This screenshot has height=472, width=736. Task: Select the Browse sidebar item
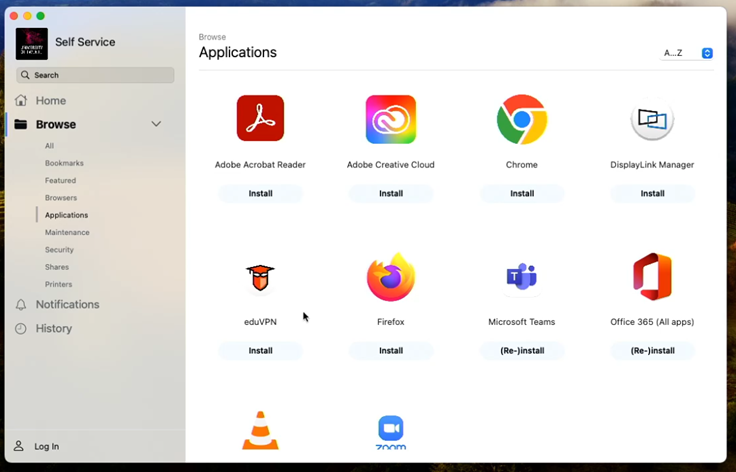point(56,124)
